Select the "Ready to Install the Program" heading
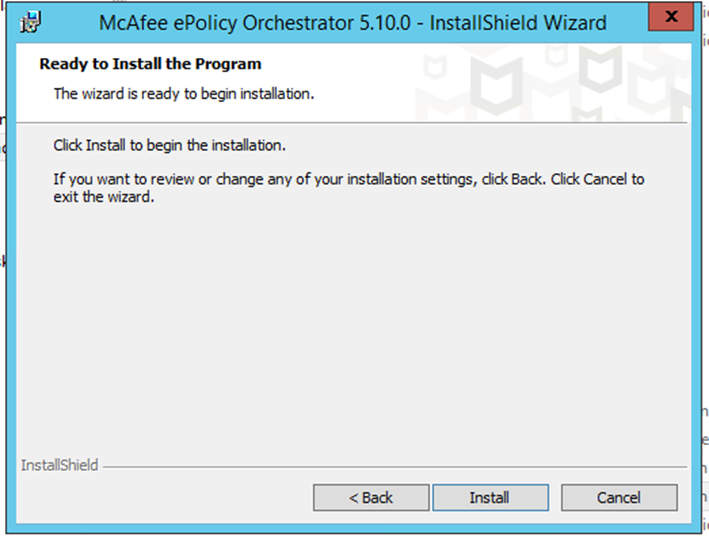Viewport: 709px width, 541px height. (x=151, y=64)
